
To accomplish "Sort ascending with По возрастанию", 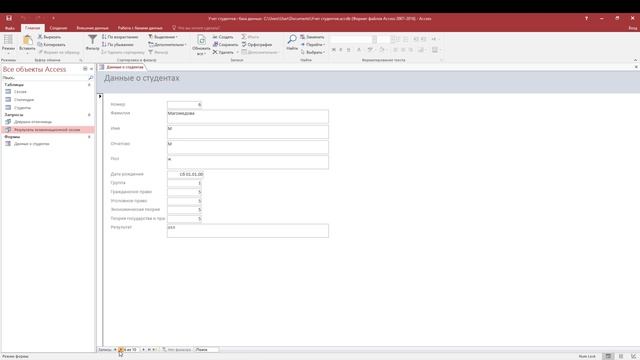I will [x=120, y=37].
